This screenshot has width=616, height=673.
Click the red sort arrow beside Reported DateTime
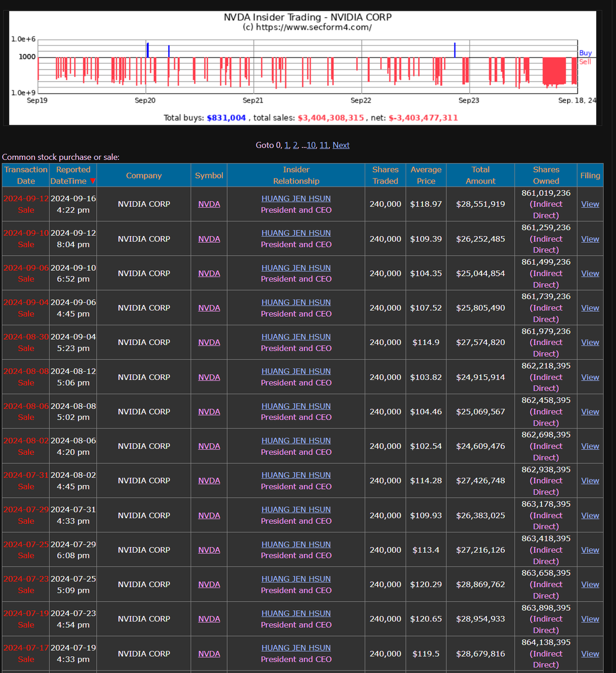pos(93,181)
